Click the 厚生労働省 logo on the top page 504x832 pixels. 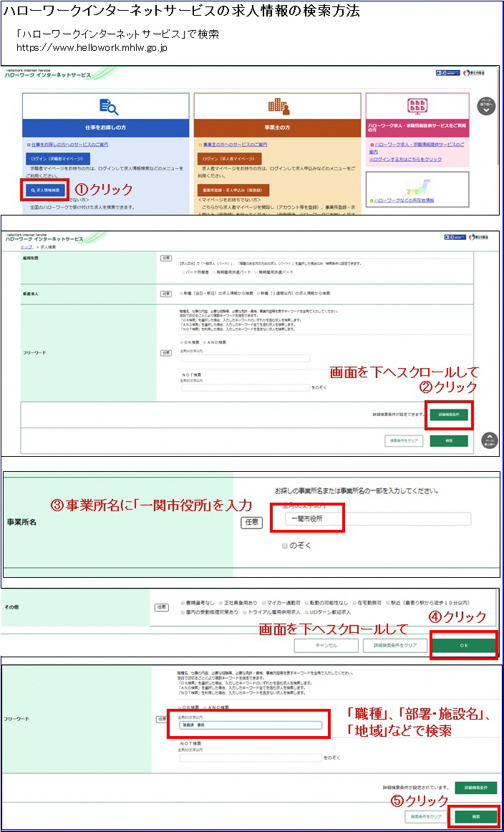tap(473, 73)
